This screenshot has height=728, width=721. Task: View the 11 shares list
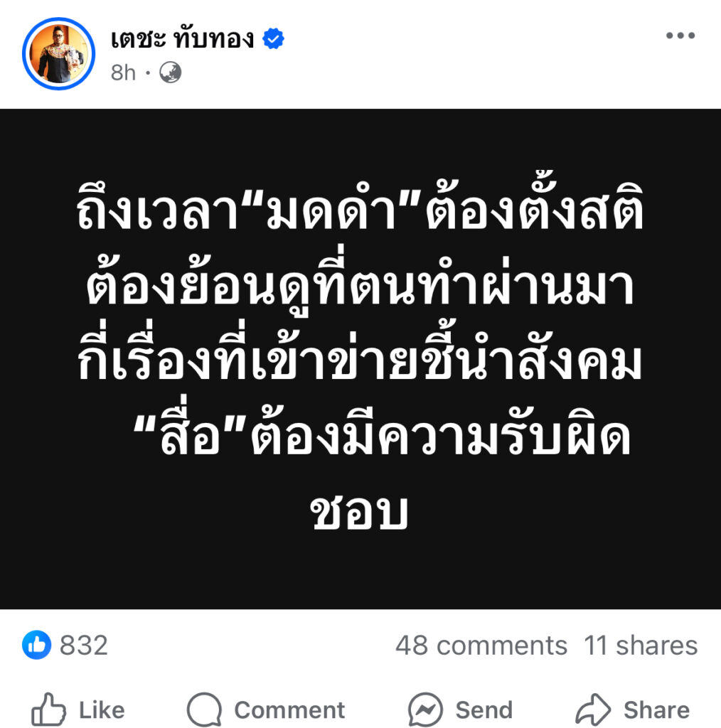pos(641,646)
